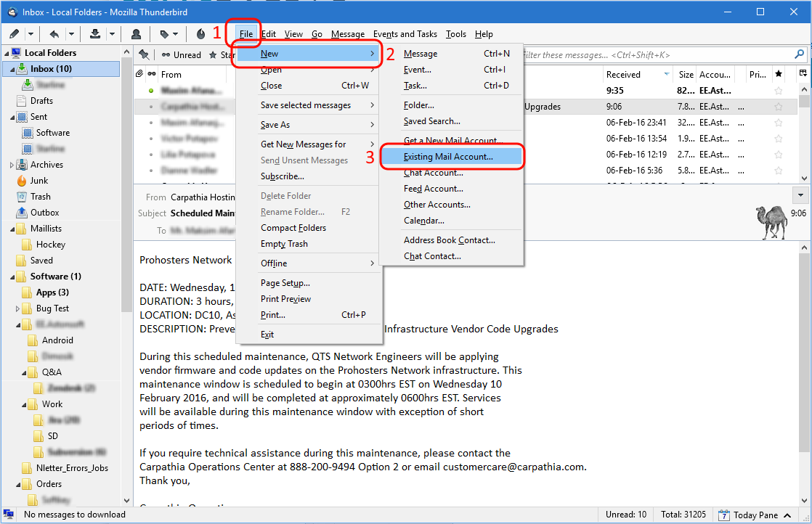The width and height of the screenshot is (812, 524).
Task: Click the sender camel avatar image
Action: [x=772, y=222]
